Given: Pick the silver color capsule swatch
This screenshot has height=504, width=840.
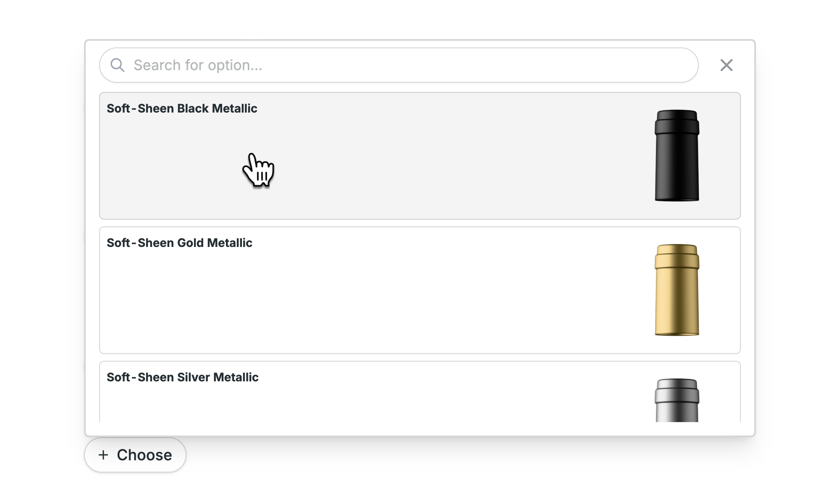Looking at the screenshot, I should click(677, 400).
